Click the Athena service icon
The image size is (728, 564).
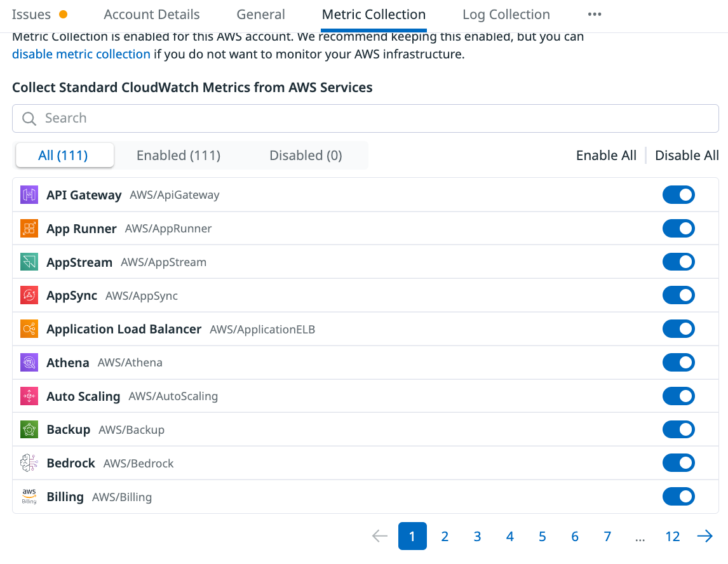(x=29, y=363)
